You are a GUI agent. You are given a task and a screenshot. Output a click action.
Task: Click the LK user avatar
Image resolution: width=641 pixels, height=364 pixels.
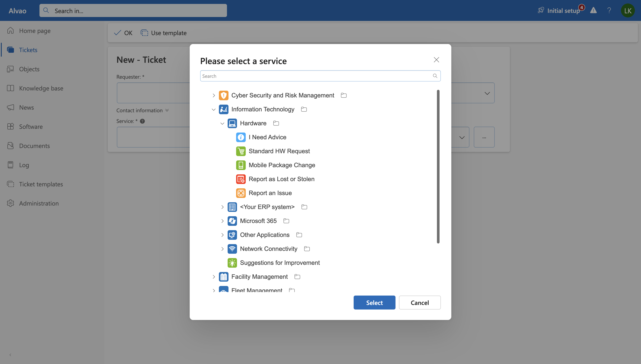pyautogui.click(x=628, y=10)
